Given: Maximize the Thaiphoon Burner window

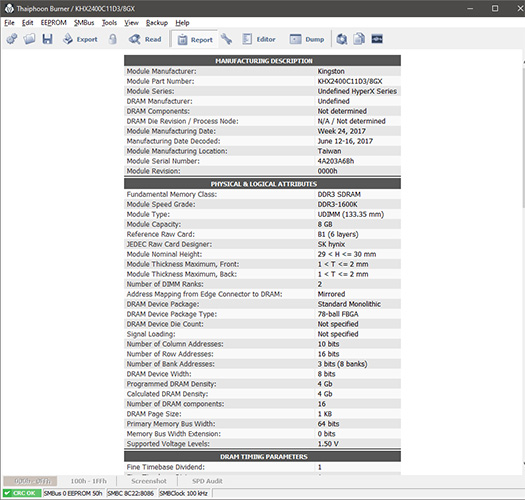Looking at the screenshot, I should click(495, 8).
